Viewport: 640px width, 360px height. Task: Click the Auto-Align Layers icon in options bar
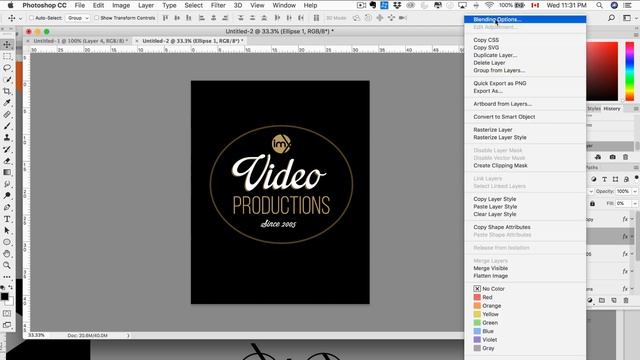pos(316,18)
